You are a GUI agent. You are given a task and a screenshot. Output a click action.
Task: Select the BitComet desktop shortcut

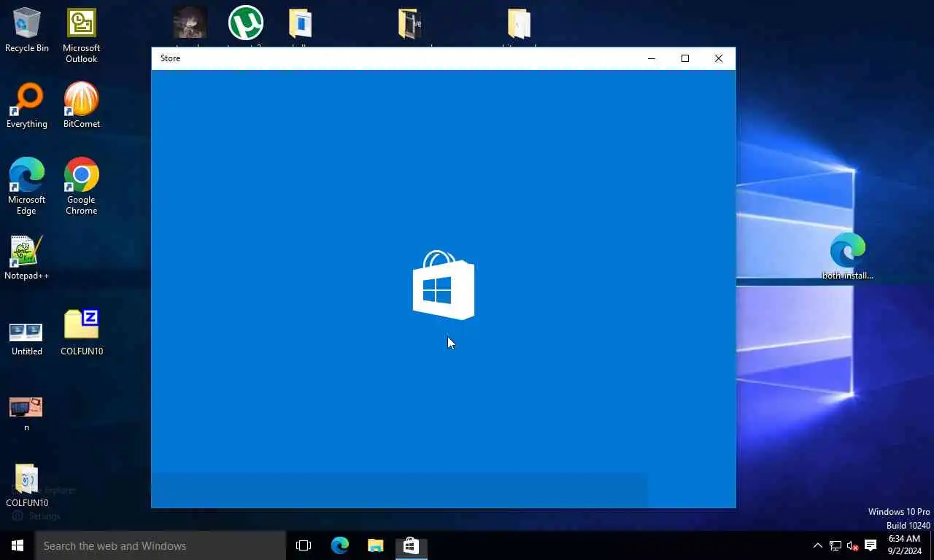pyautogui.click(x=81, y=106)
